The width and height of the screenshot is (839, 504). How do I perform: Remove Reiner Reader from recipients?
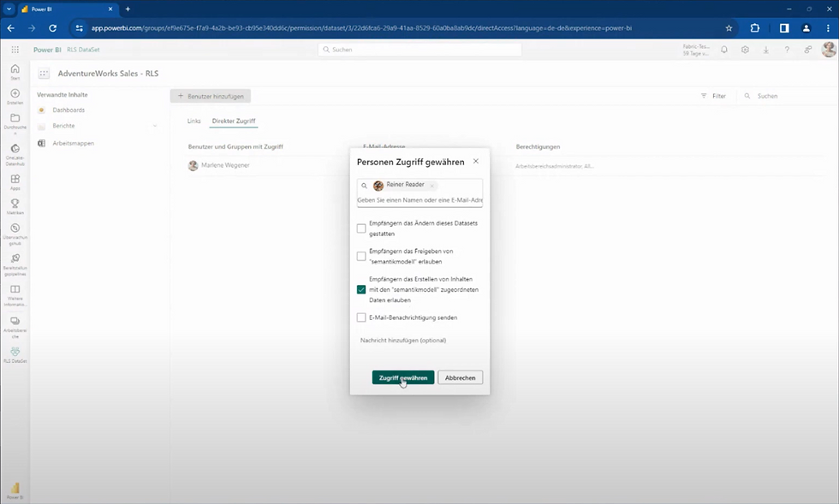tap(431, 186)
